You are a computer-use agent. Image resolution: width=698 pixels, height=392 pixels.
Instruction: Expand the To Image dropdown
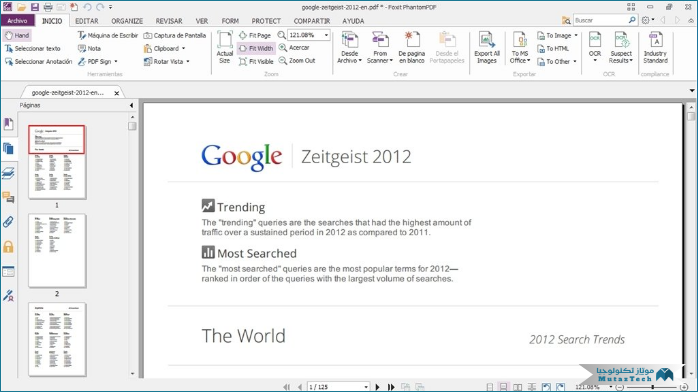[576, 35]
